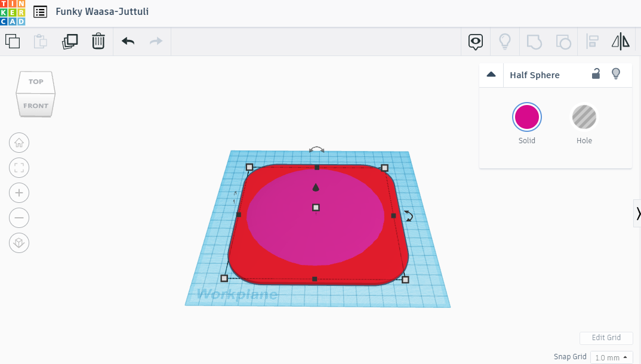Redo the last undone action
Viewport: 641px width, 364px height.
coord(156,41)
